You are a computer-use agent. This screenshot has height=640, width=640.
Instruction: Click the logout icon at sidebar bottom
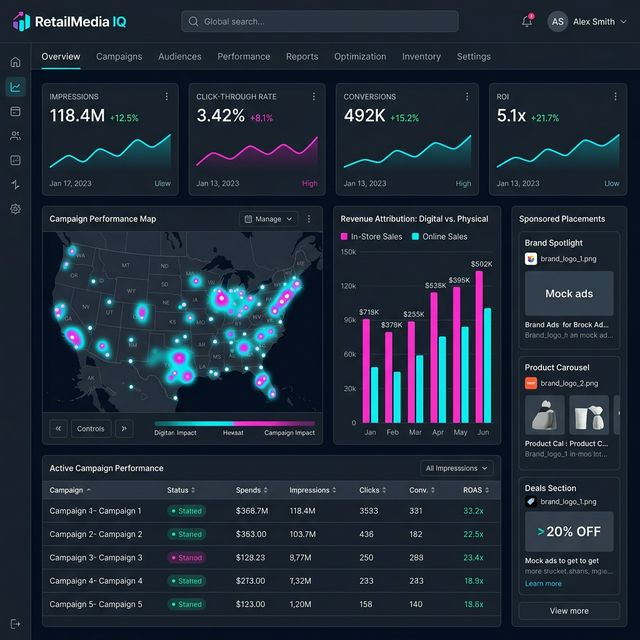point(16,624)
